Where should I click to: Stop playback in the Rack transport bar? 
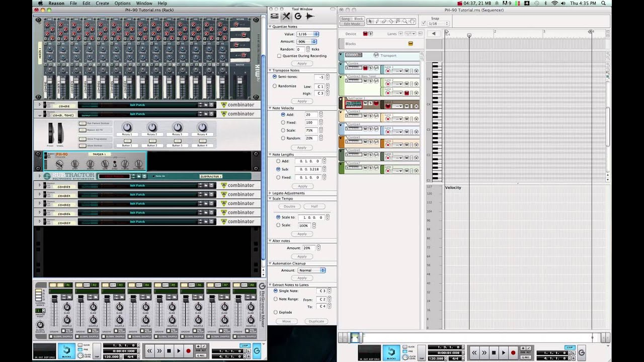point(169,351)
